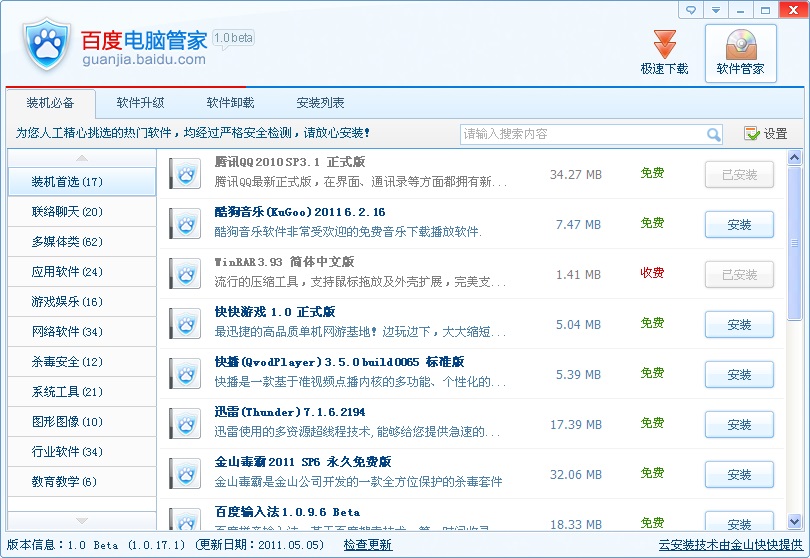Click the 迅雷(Thunder) software icon
810x558 pixels.
tap(185, 425)
